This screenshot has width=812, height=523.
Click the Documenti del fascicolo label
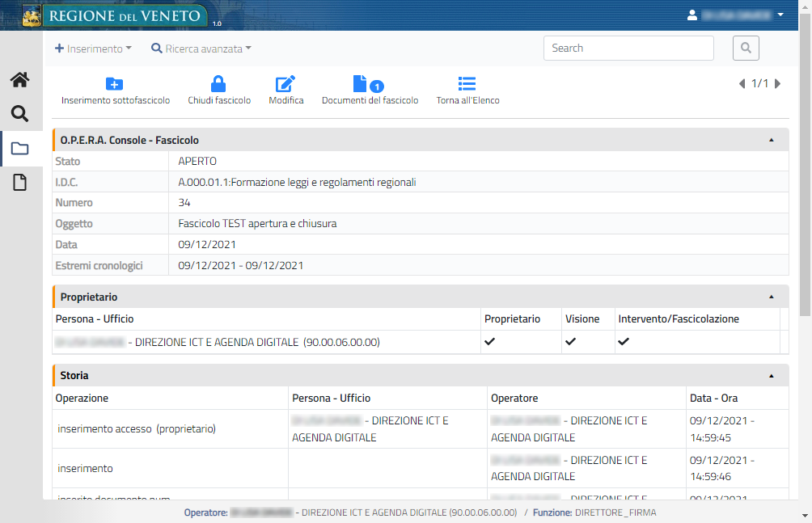pyautogui.click(x=370, y=100)
